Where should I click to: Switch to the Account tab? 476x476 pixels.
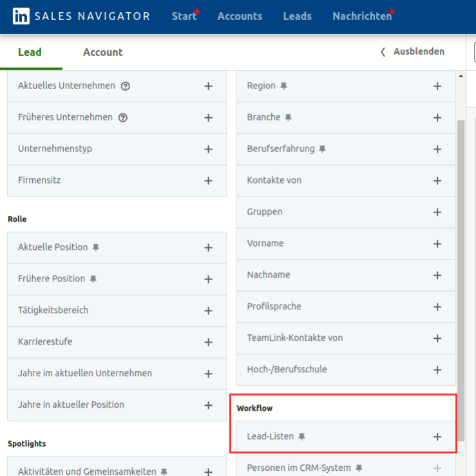point(102,52)
